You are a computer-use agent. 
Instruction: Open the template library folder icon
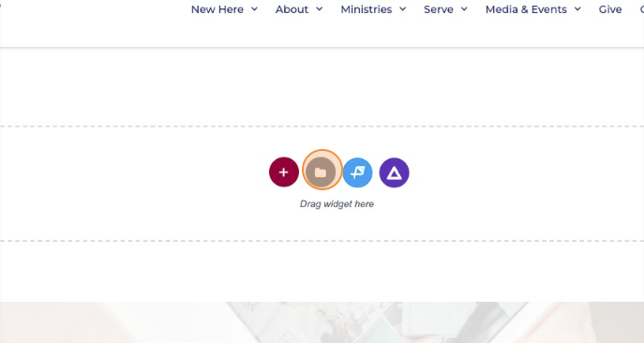coord(321,172)
